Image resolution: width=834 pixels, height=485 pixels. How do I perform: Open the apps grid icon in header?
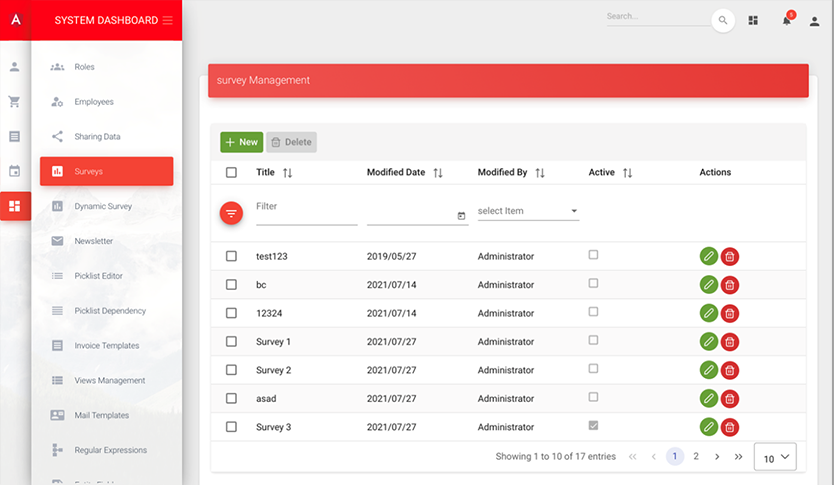(x=754, y=21)
